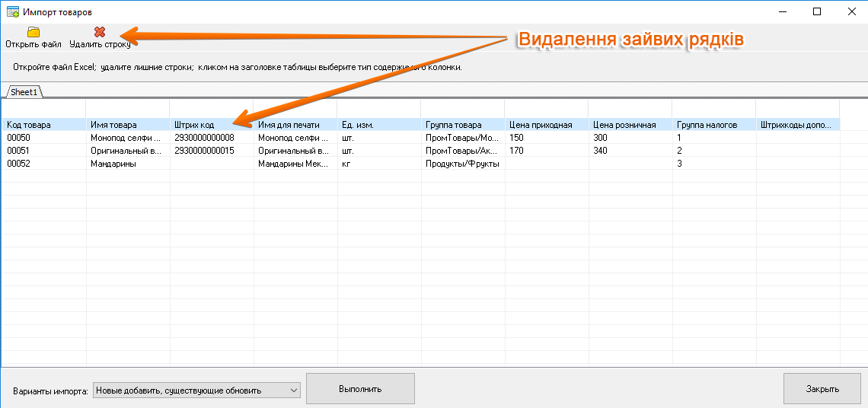Viewport: 868px width, 408px height.
Task: Delete the row with Удалить строку
Action: tap(100, 37)
